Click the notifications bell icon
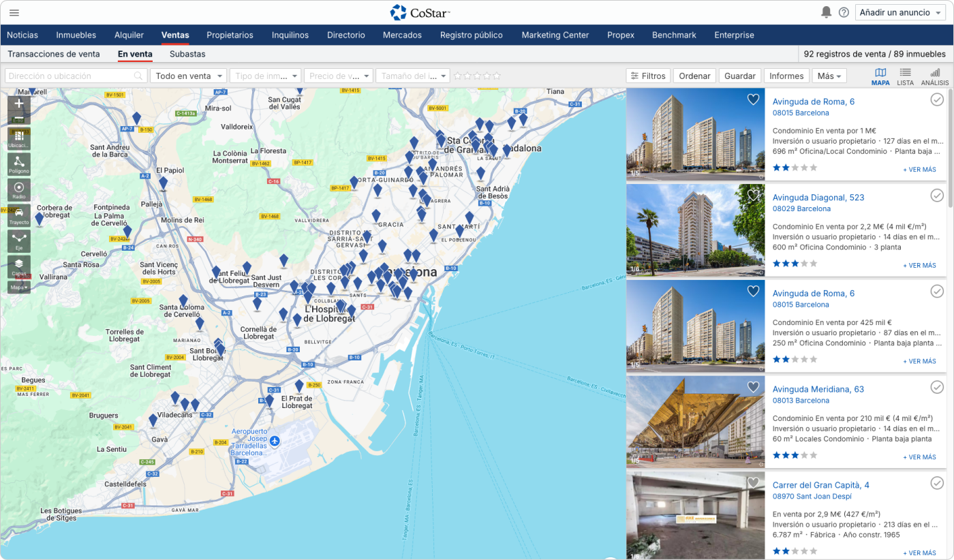 coord(826,12)
